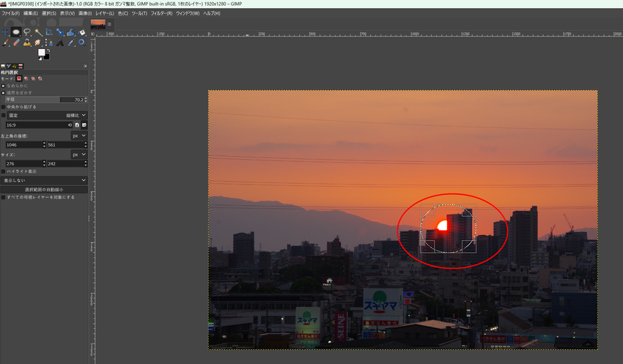The image size is (623, 364).
Task: Open the dock tab configuration menu
Action: tap(85, 66)
